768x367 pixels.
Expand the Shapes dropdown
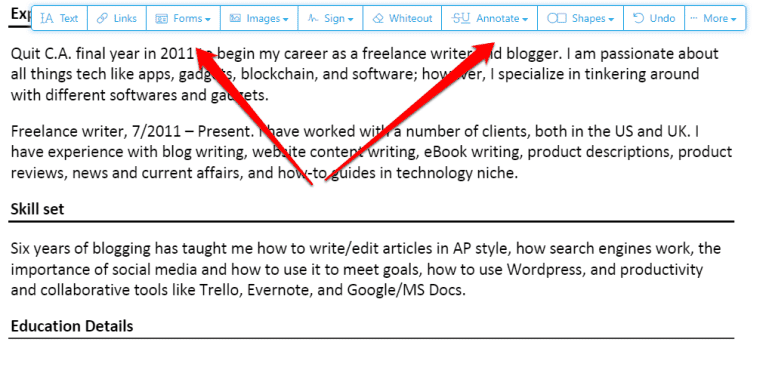click(580, 19)
